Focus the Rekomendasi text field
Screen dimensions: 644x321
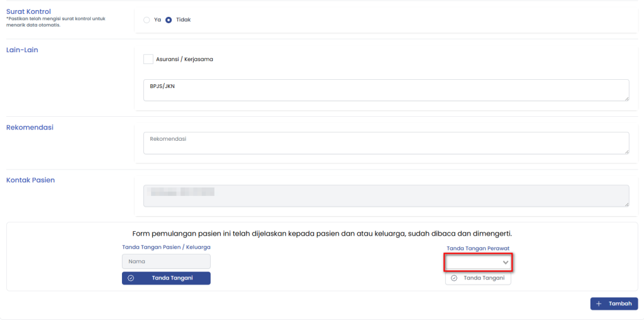tap(386, 143)
